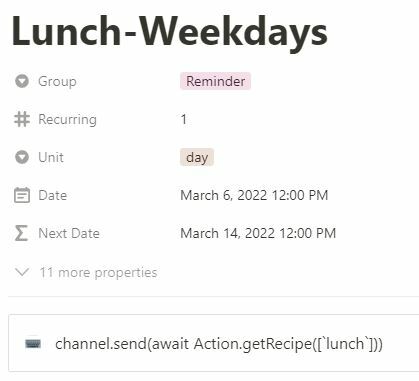Open the March 6, 2022 date picker
This screenshot has width=419, height=381.
(254, 195)
